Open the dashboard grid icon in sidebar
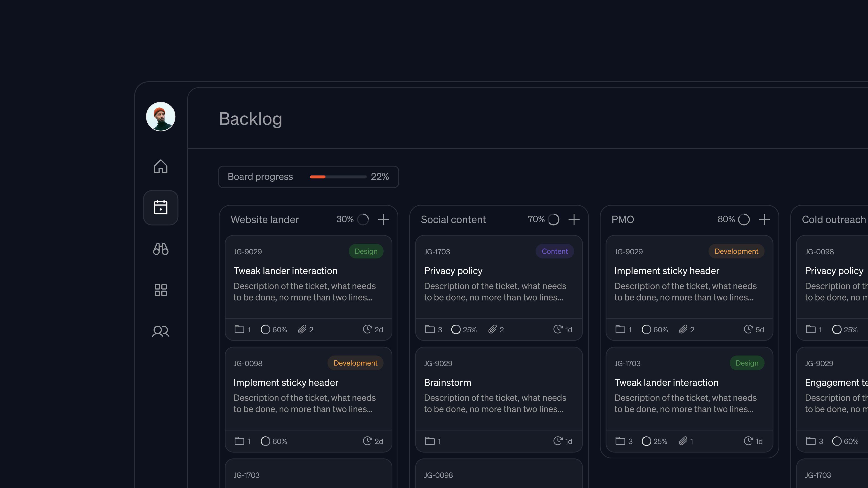This screenshot has height=488, width=868. click(160, 290)
